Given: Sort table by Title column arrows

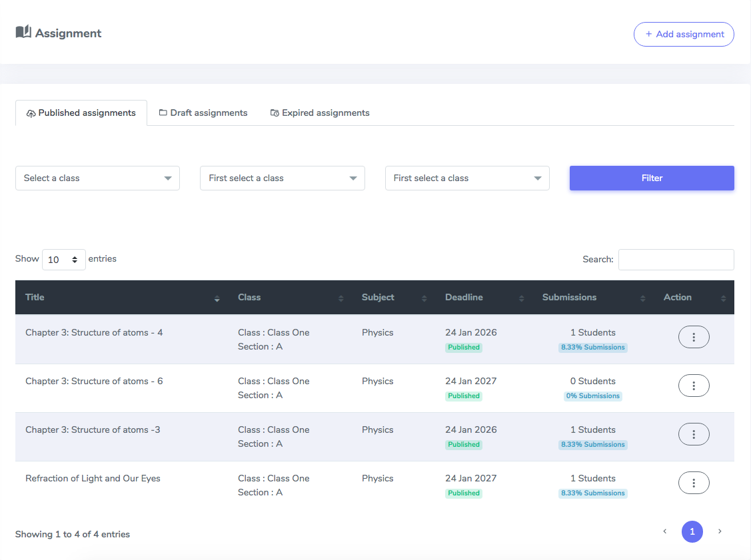Looking at the screenshot, I should click(217, 299).
